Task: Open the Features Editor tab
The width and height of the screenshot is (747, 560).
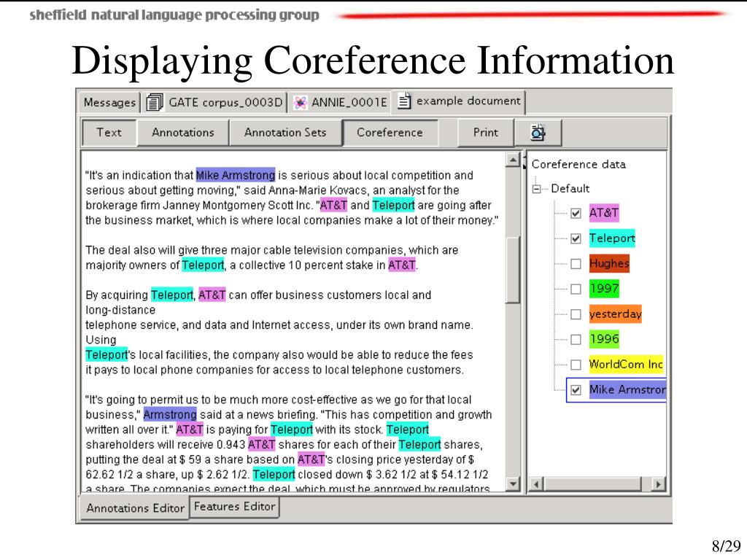Action: (x=234, y=507)
